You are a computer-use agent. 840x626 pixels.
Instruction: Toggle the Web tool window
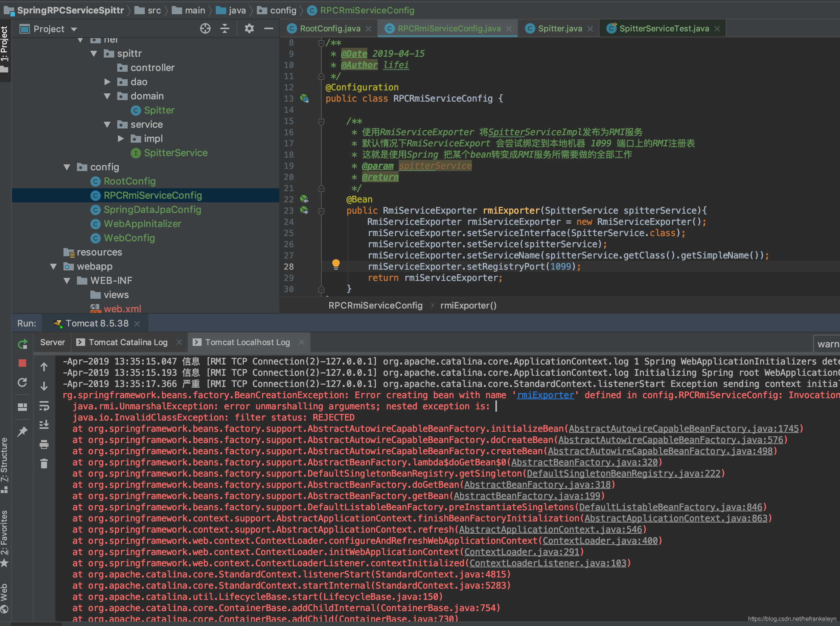[x=5, y=598]
